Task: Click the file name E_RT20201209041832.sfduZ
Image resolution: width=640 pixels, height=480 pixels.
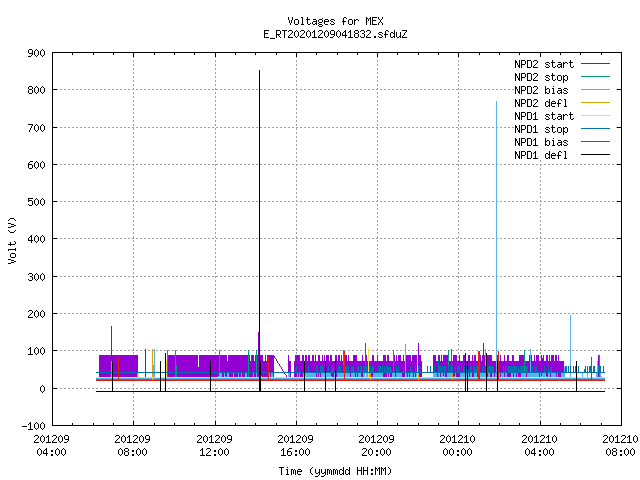Action: tap(335, 34)
